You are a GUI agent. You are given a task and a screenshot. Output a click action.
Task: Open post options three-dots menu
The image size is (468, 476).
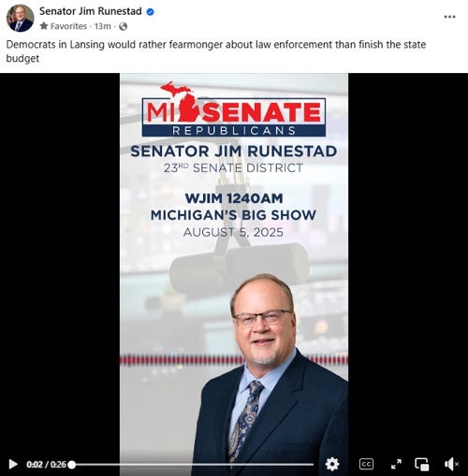pyautogui.click(x=449, y=17)
